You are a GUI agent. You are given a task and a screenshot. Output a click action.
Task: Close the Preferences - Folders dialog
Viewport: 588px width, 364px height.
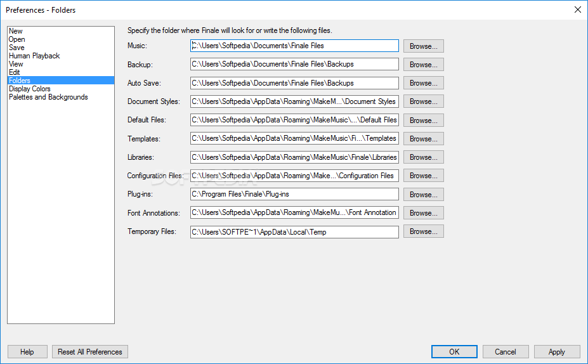(x=577, y=10)
